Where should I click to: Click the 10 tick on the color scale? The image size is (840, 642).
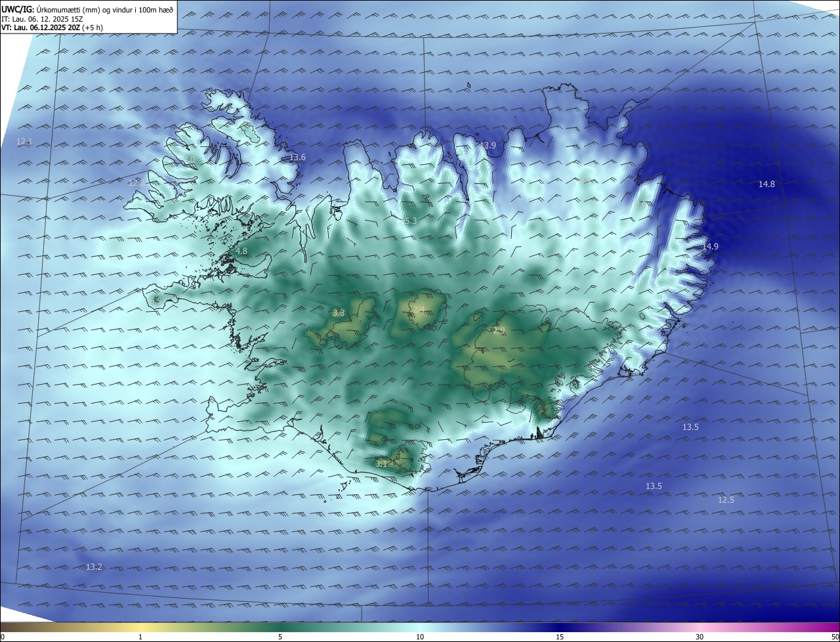420,637
